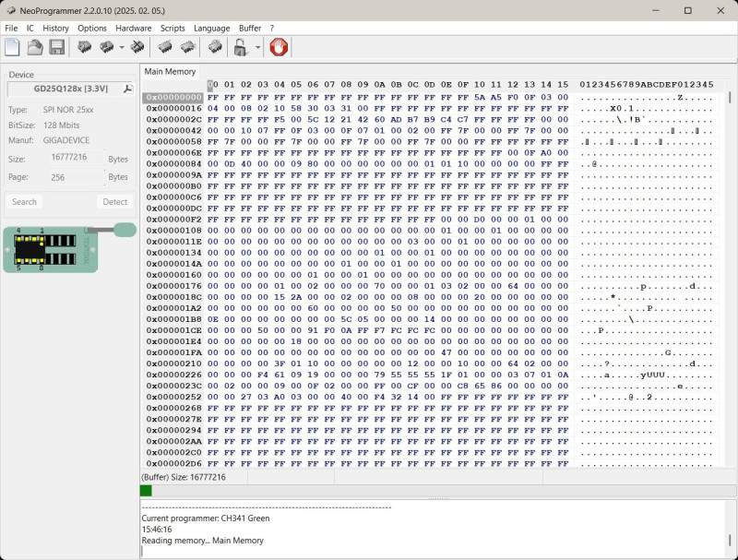Click the ASCII column header 0123456789ABCDEF012345
Screen dimensions: 738x560
pos(647,85)
